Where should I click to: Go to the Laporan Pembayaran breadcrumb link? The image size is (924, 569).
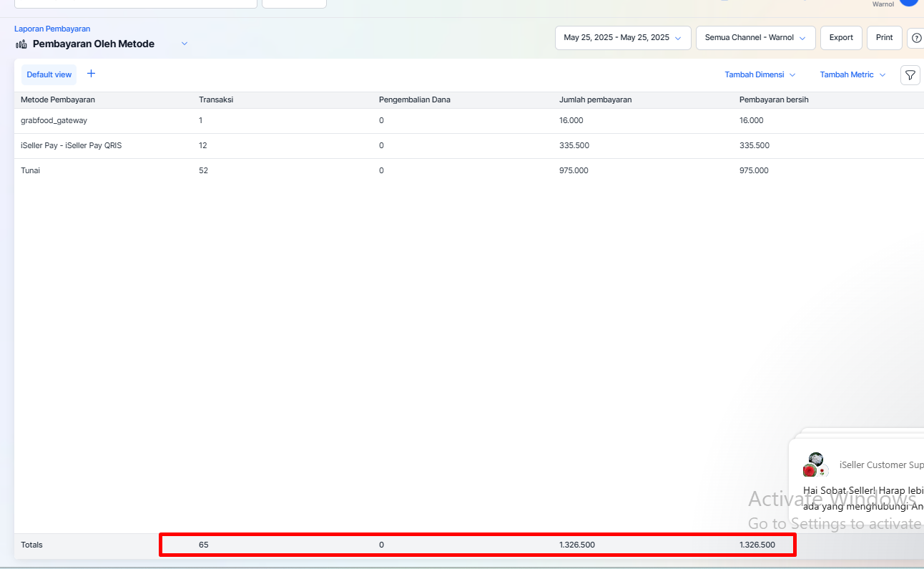tap(52, 29)
